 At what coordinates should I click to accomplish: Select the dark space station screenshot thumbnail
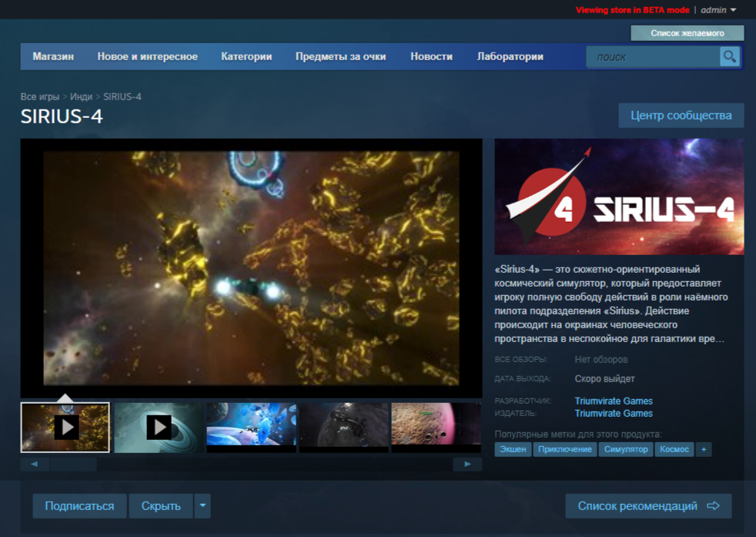344,428
